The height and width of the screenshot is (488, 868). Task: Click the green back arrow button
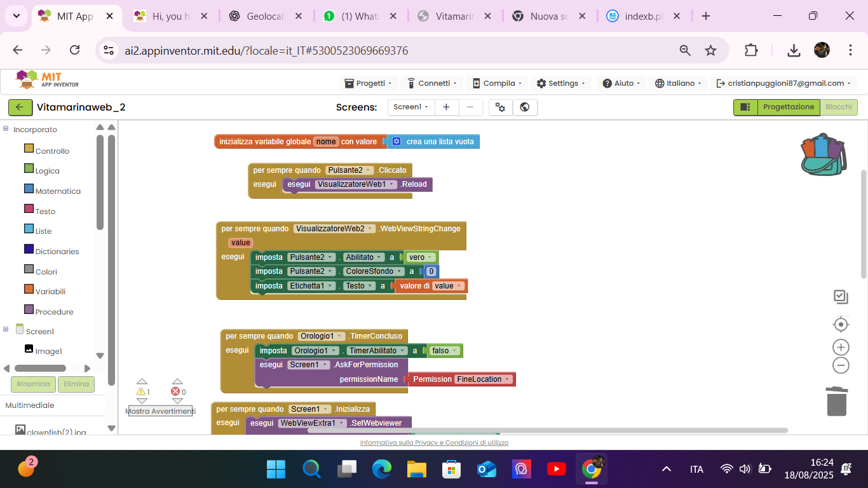(x=20, y=107)
